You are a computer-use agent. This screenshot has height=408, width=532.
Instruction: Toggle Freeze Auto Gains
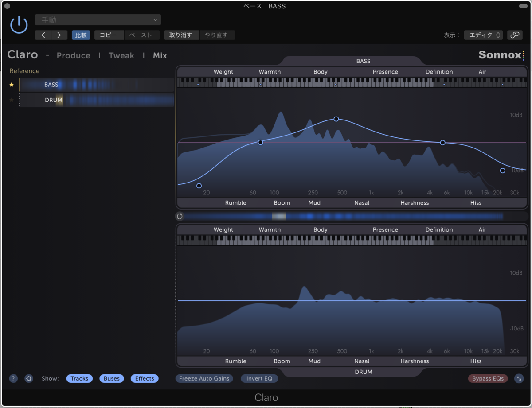tap(204, 378)
